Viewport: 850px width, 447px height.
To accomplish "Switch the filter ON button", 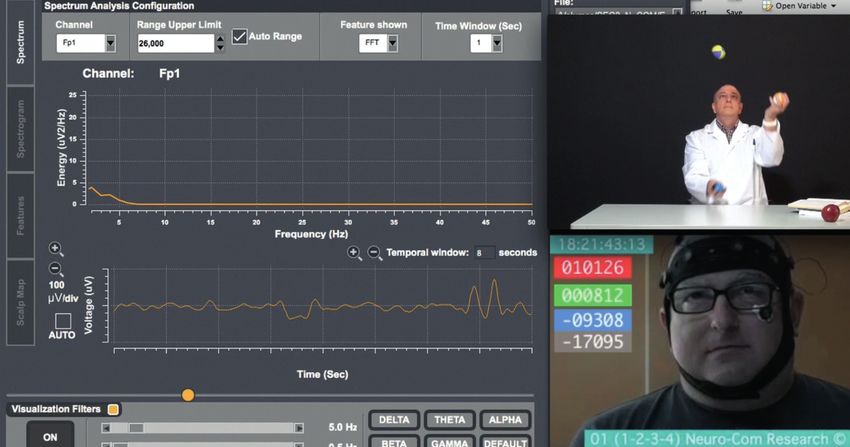I will [x=50, y=436].
